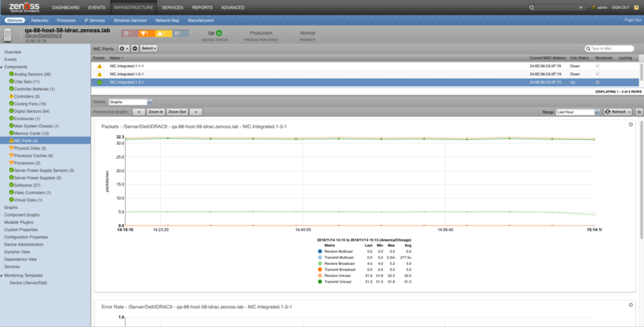The width and height of the screenshot is (644, 327).
Task: Click the server device icon beside hostname
Action: [x=8, y=35]
